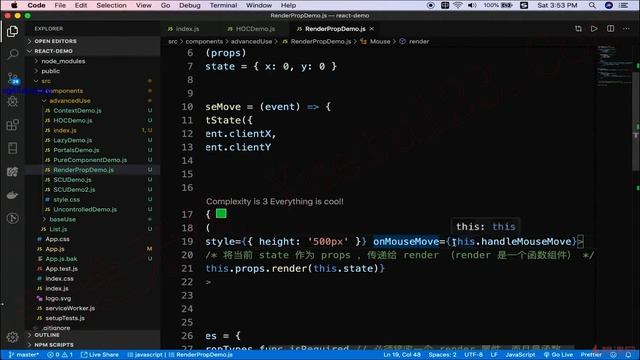
Task: Close the RenderPropDemo.js tab
Action: tap(371, 29)
